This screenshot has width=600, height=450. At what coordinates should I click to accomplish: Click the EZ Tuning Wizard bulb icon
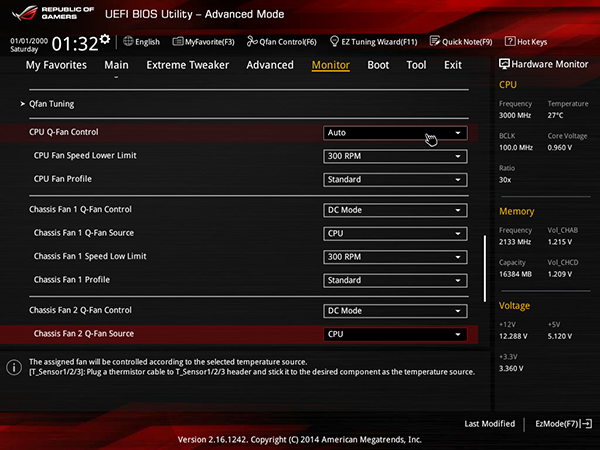334,41
